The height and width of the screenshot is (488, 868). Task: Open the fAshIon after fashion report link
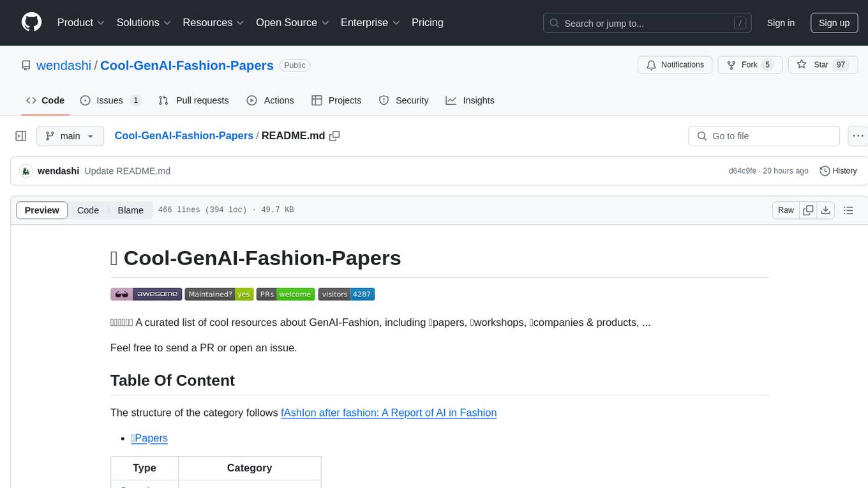pos(389,413)
